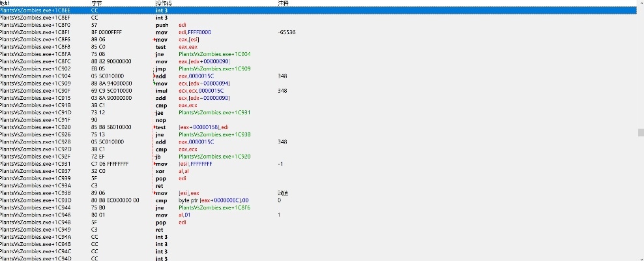The width and height of the screenshot is (644, 261).
Task: Select the nop instruction row
Action: click(160, 120)
